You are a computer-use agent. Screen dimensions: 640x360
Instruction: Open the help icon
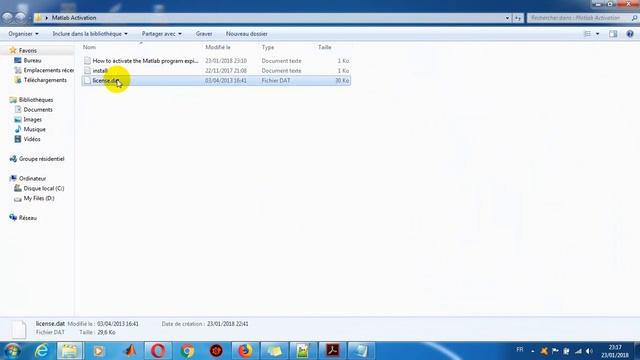630,34
